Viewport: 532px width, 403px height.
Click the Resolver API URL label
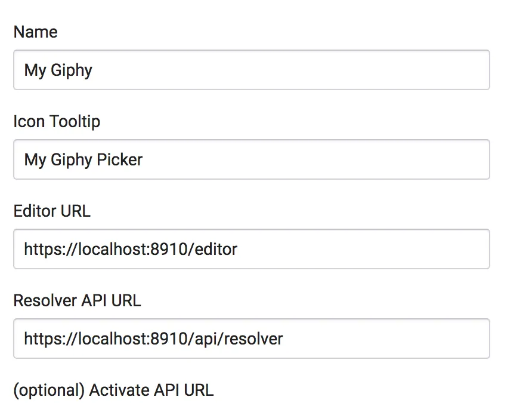pos(77,300)
